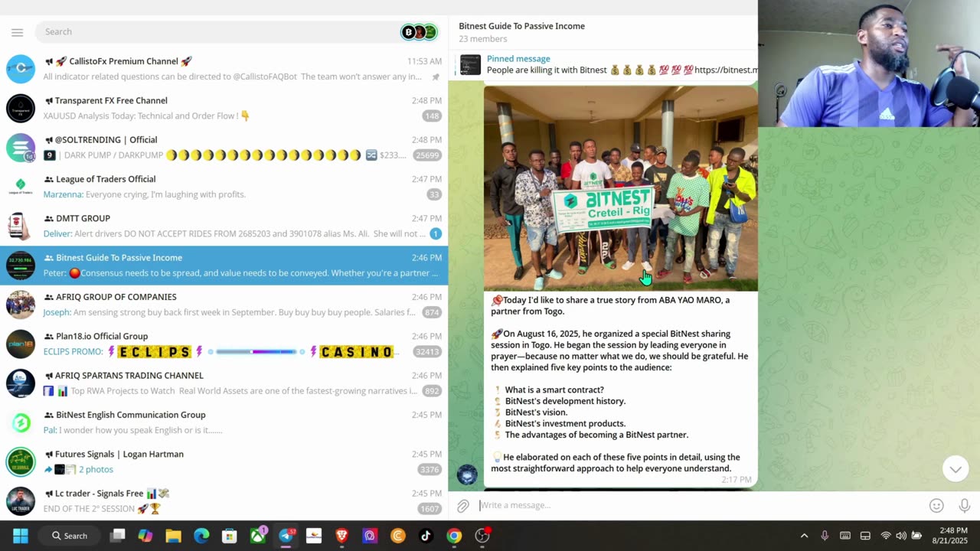Image resolution: width=980 pixels, height=551 pixels.
Task: Click the 23 members subtitle
Action: tap(482, 39)
